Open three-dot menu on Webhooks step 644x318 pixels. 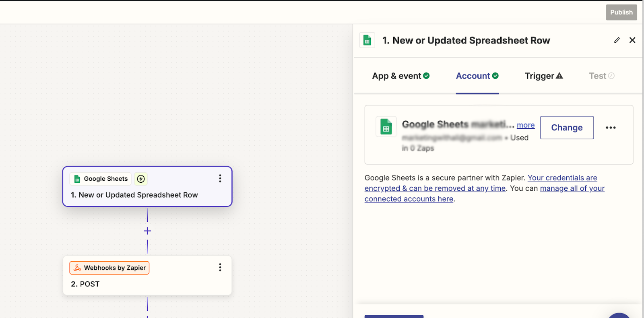[220, 267]
